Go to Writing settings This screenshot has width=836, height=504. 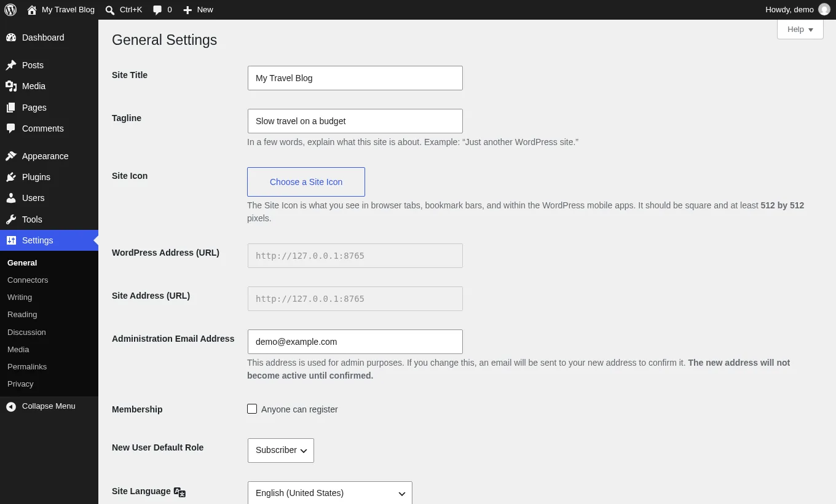point(20,297)
